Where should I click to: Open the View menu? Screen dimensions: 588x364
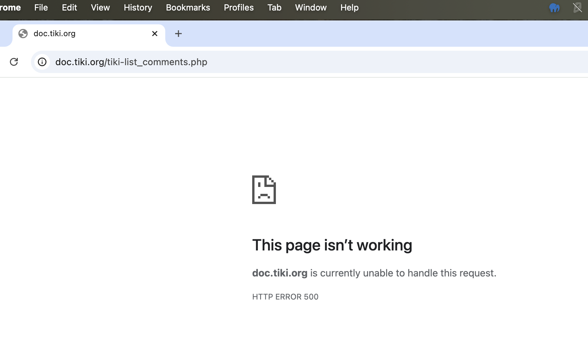(x=100, y=8)
